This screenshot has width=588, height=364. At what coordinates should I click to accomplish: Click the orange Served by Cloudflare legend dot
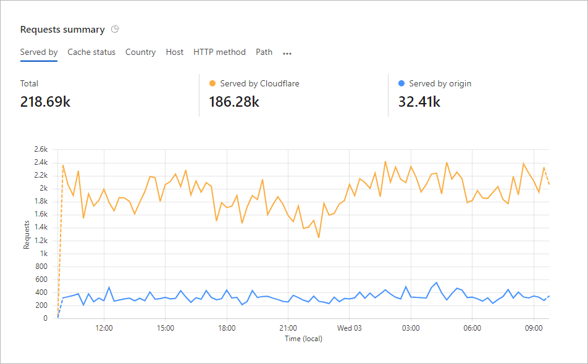[212, 83]
